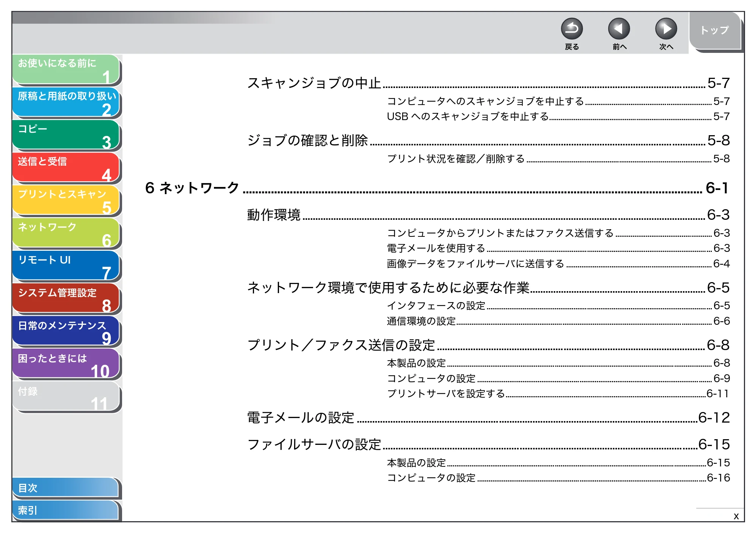The image size is (756, 534).
Task: Click page number 6-11
Action: point(718,394)
